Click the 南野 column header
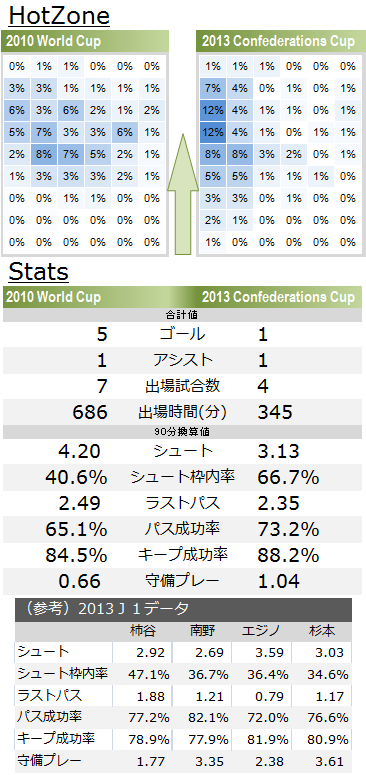366x775 pixels. (x=202, y=631)
